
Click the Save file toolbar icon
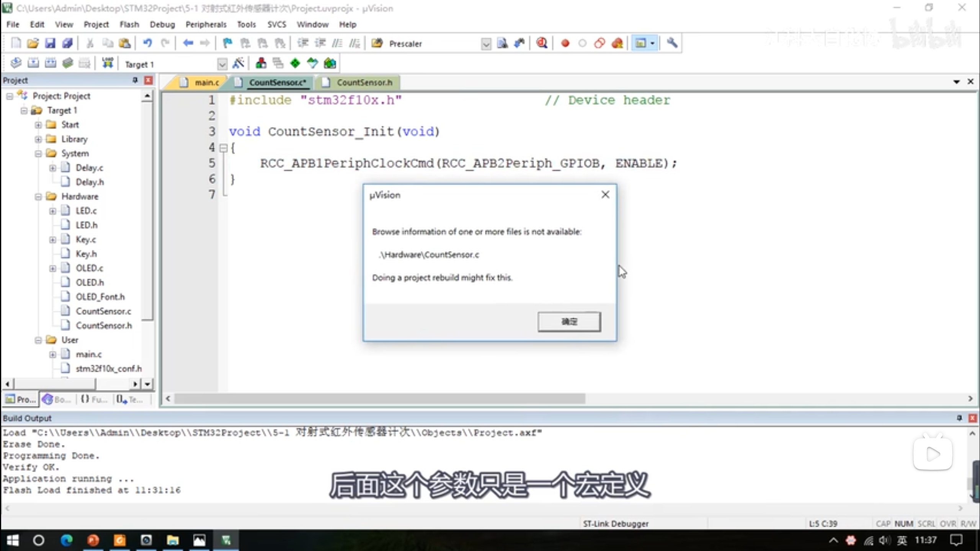tap(50, 43)
